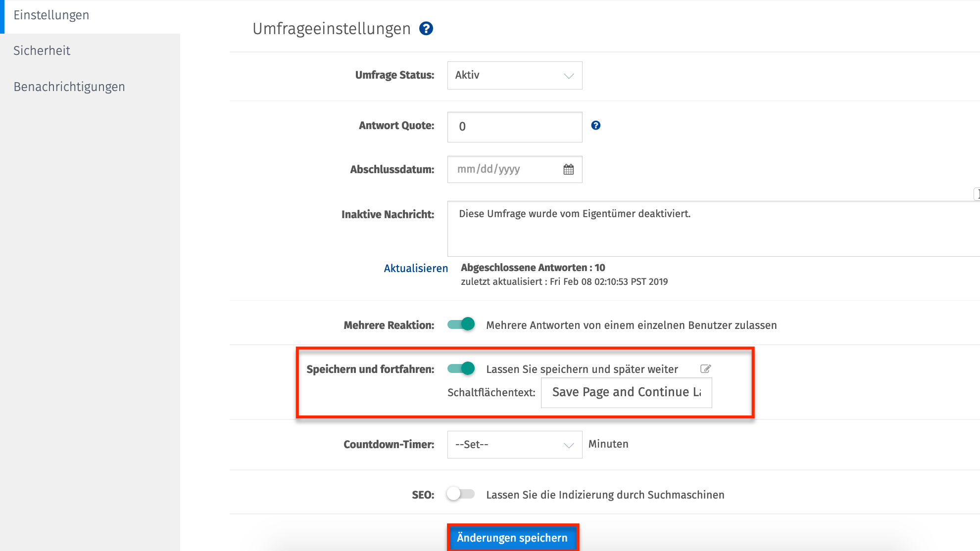Click the help icon beside Antwort Quote
Image resolution: width=980 pixels, height=551 pixels.
tap(596, 125)
